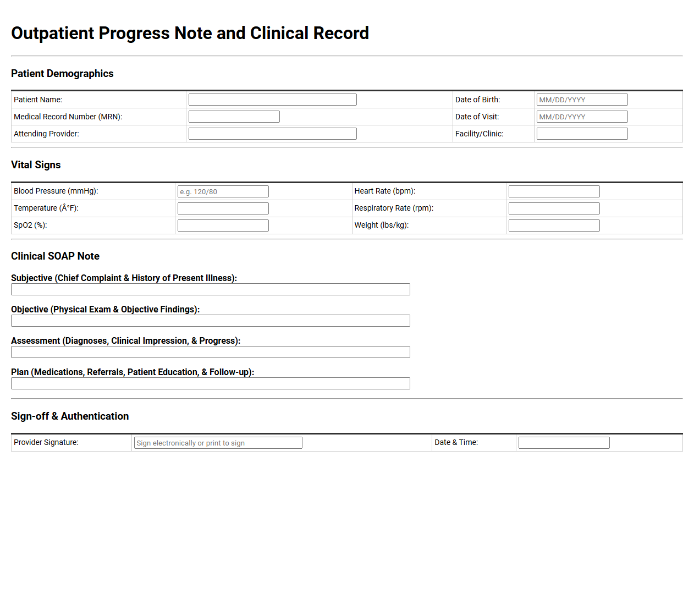Select the Plan medications input field
The width and height of the screenshot is (694, 616).
click(x=211, y=383)
